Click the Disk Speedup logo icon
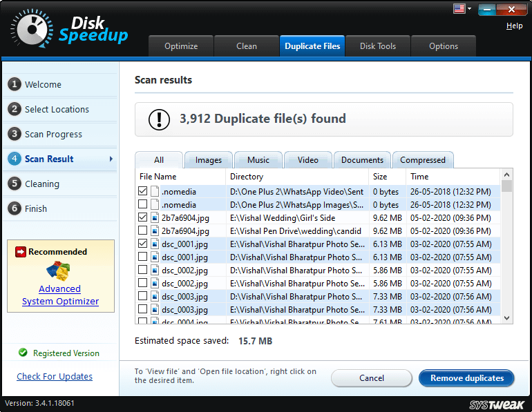Image resolution: width=532 pixels, height=412 pixels. [32, 29]
